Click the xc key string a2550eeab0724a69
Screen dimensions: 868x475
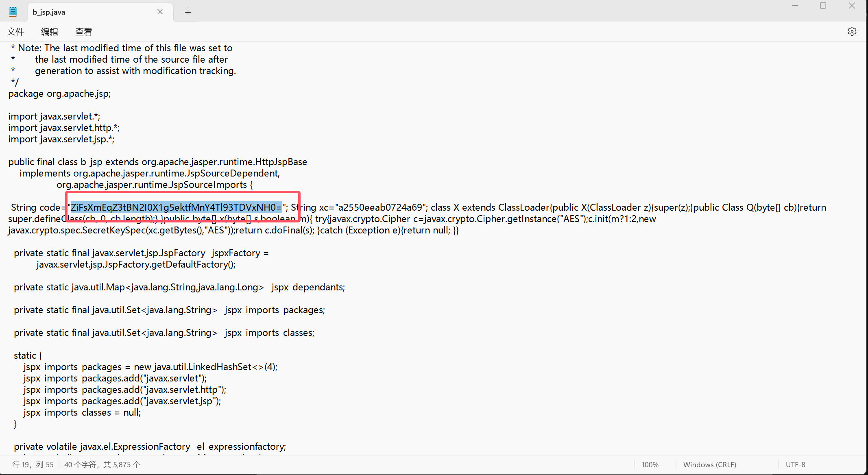(380, 207)
